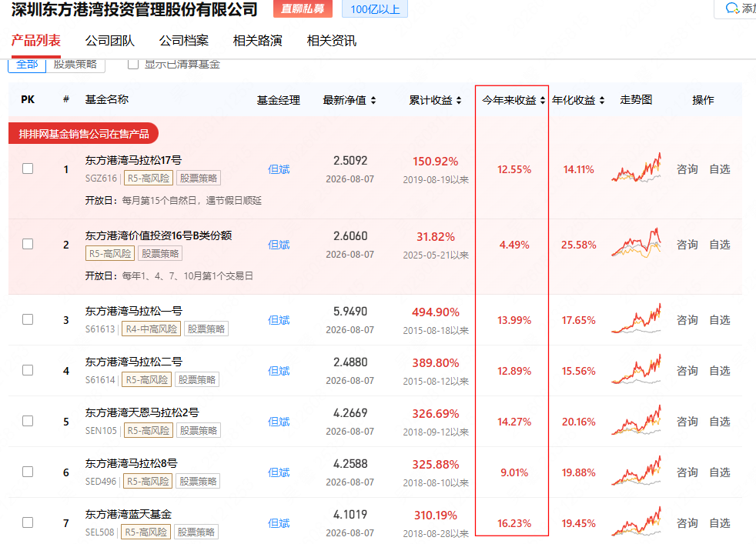Click cumulative return 494.90%
The width and height of the screenshot is (756, 544).
(x=436, y=312)
